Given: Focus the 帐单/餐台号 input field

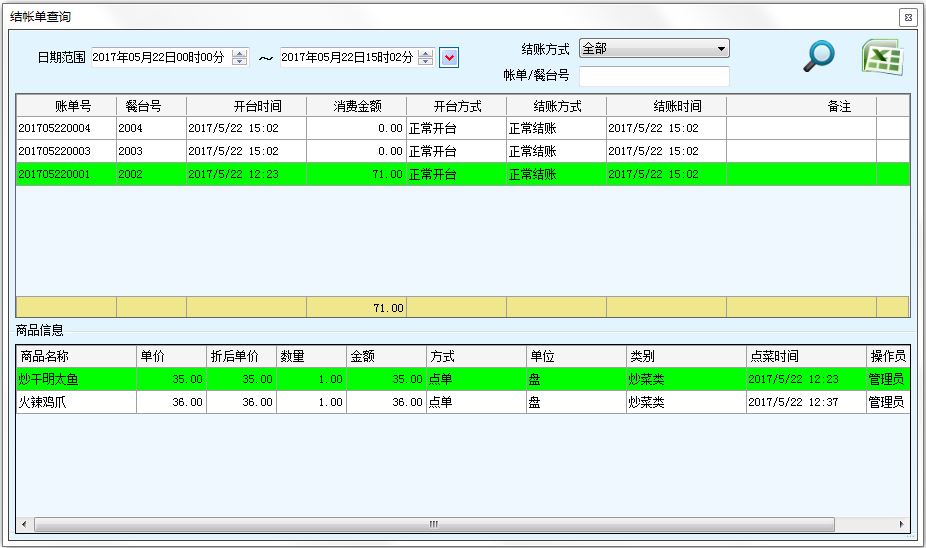Looking at the screenshot, I should point(654,76).
